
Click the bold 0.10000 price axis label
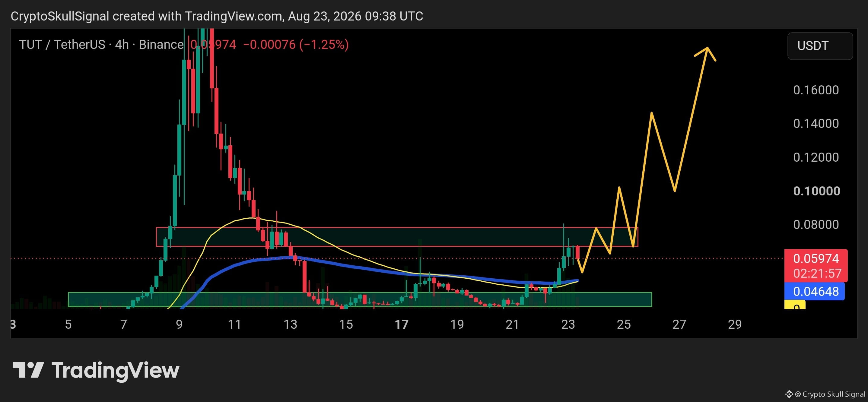coord(816,191)
